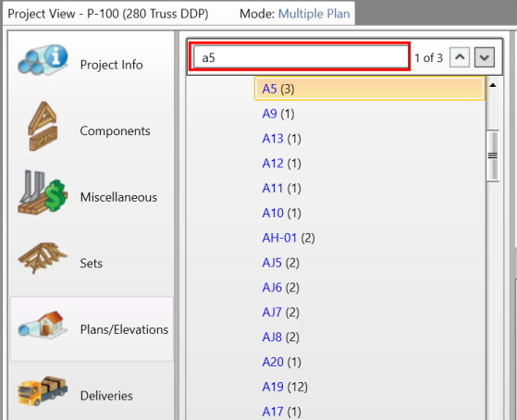Select the highlighted A5 (3) item
This screenshot has height=420, width=517.
pos(369,89)
